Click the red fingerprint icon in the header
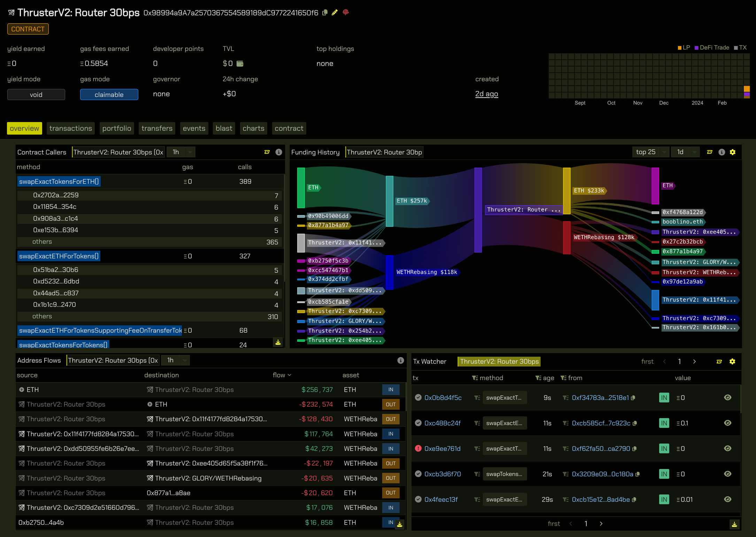Screen dimensions: 756x537 point(346,13)
